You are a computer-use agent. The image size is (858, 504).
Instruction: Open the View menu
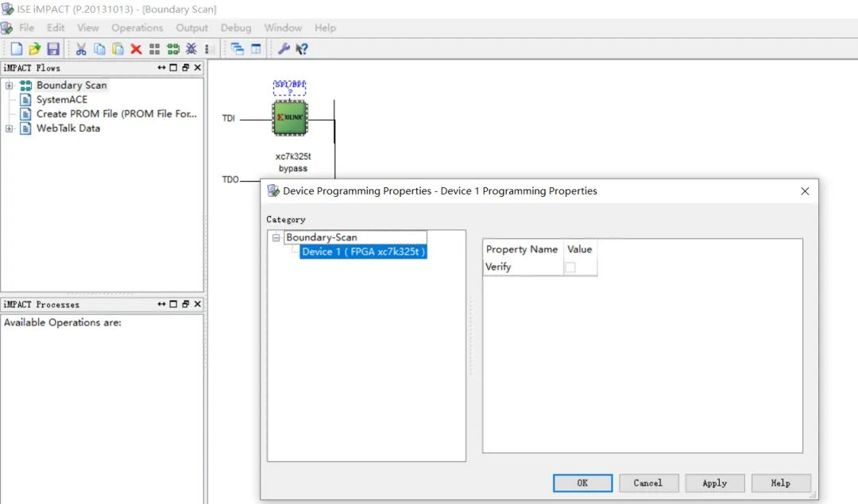click(87, 28)
